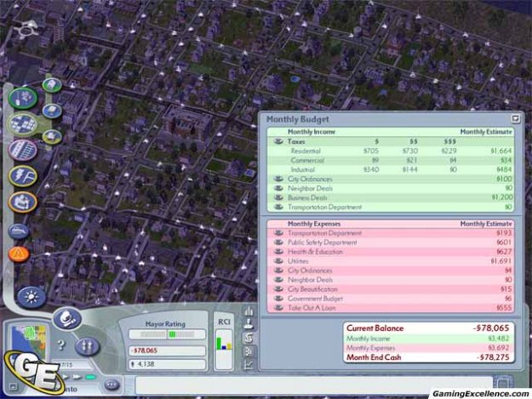This screenshot has height=399, width=532.
Task: Open the Transportation tools menu
Action: (23, 150)
